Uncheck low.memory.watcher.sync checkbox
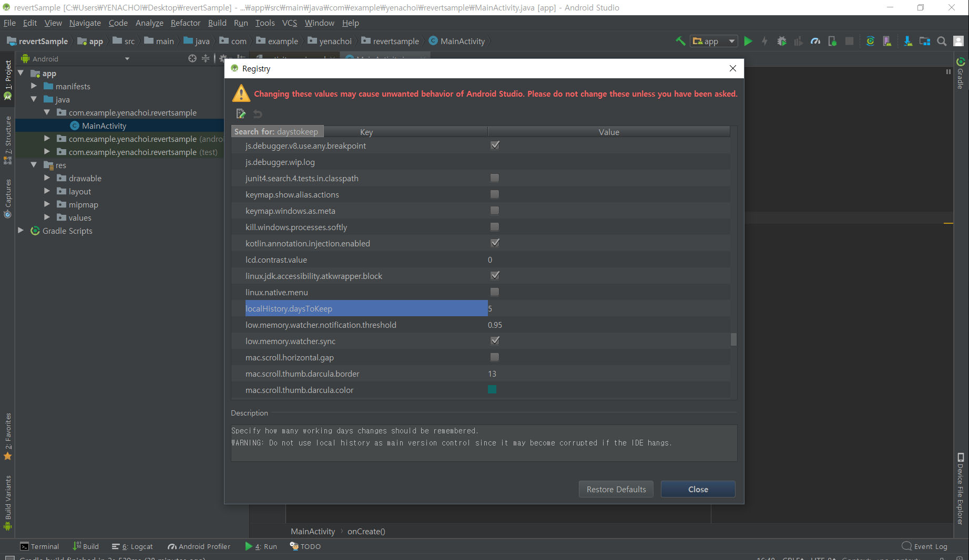 495,341
